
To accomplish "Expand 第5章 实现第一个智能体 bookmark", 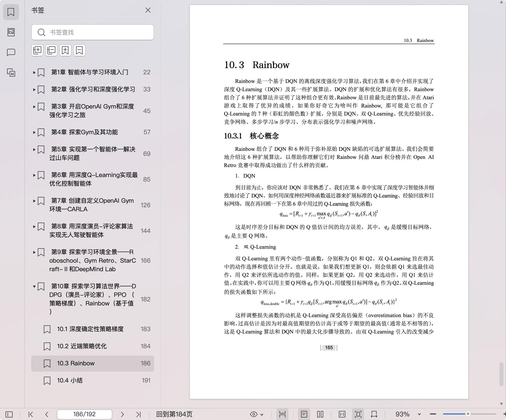I will 34,150.
